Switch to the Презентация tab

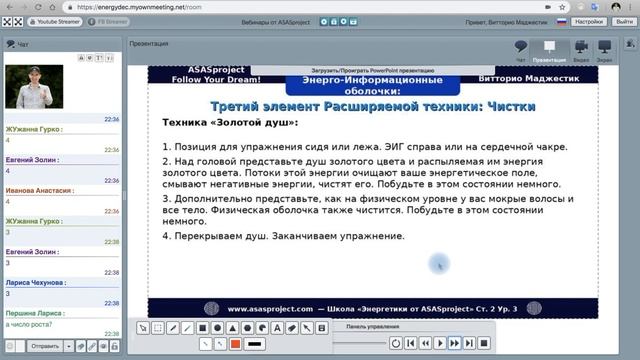[549, 51]
